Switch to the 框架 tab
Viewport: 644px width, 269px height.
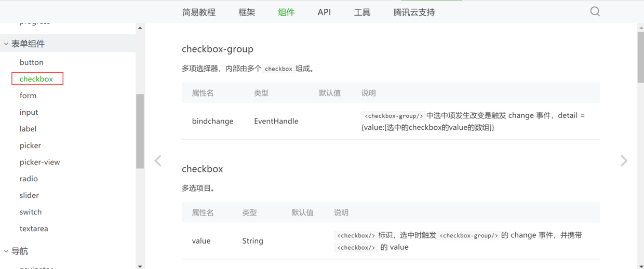pyautogui.click(x=247, y=12)
